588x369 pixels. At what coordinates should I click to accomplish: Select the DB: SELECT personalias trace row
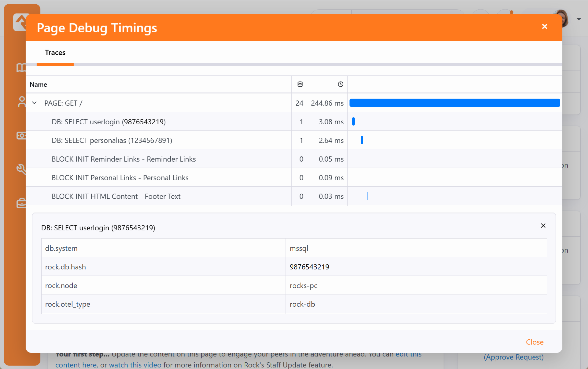pos(112,140)
